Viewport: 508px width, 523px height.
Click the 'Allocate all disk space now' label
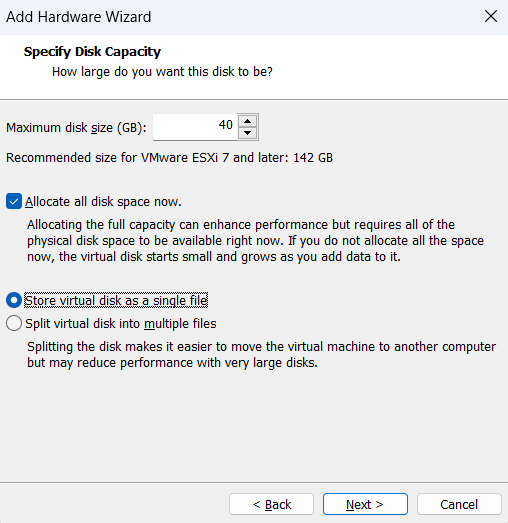[x=103, y=202]
